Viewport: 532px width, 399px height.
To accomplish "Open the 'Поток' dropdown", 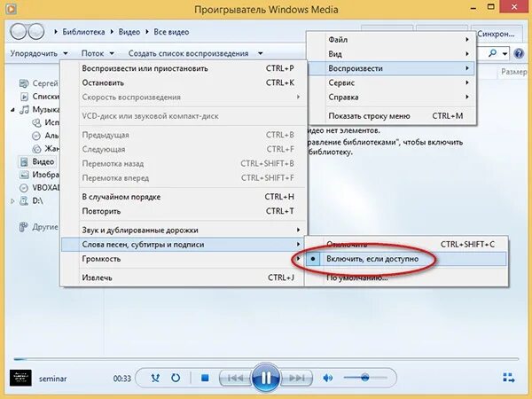I will 98,53.
